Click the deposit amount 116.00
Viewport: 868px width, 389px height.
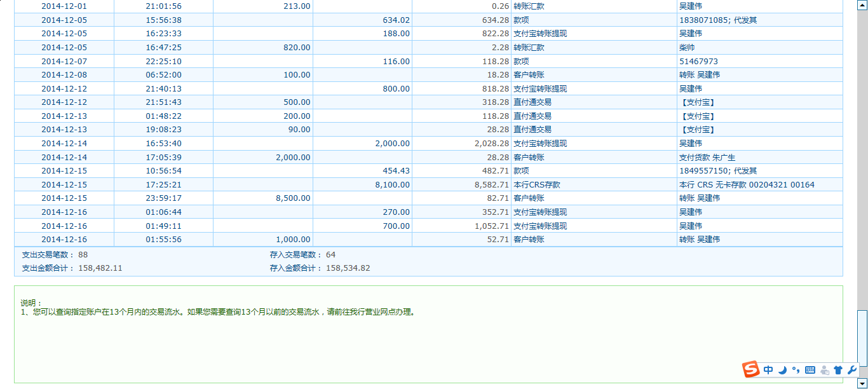(x=396, y=61)
